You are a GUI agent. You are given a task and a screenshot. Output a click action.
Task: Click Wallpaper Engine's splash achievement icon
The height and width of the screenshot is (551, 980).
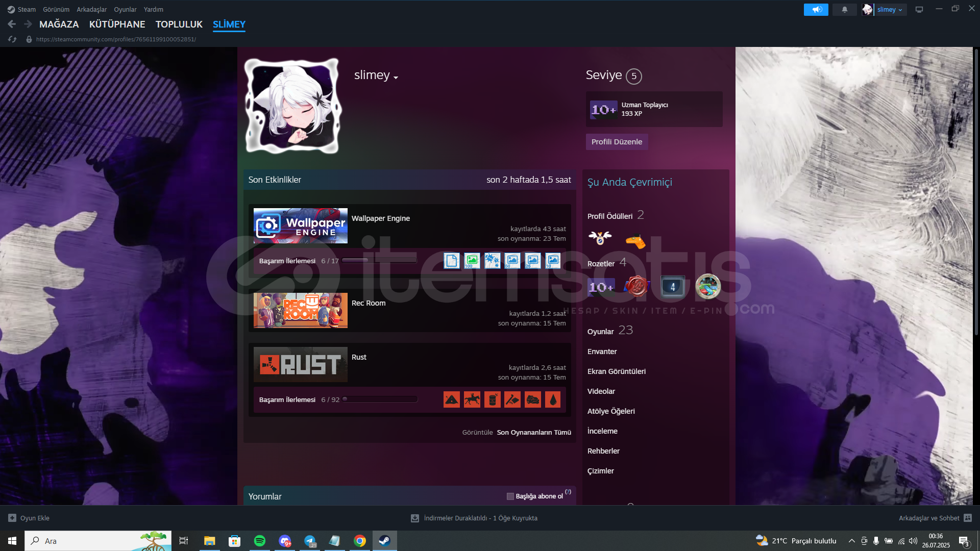(x=492, y=261)
